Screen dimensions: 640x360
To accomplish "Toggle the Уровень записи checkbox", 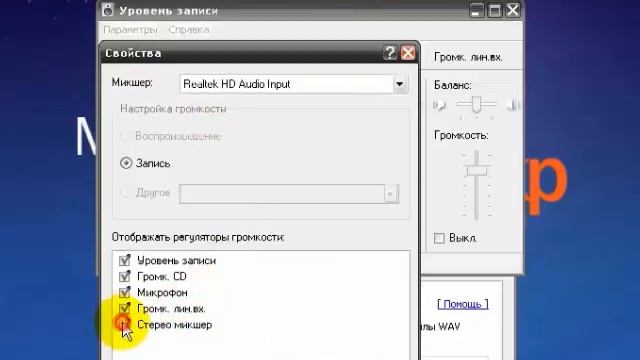I will coord(124,260).
